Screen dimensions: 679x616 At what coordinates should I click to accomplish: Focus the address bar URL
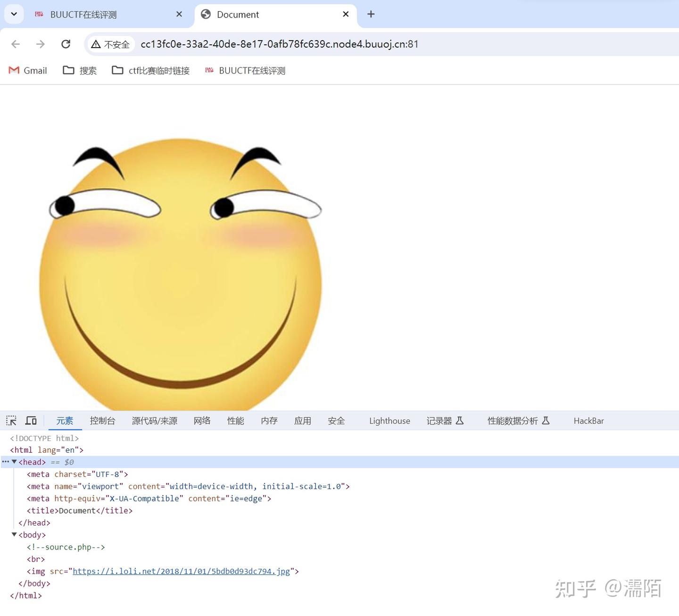pyautogui.click(x=279, y=44)
